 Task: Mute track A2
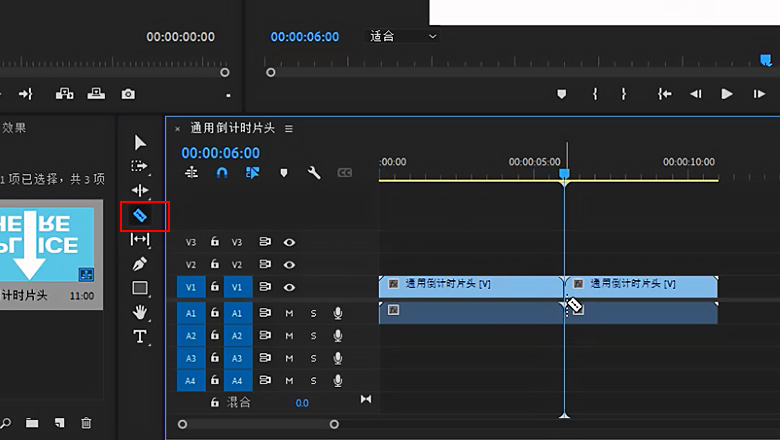289,336
